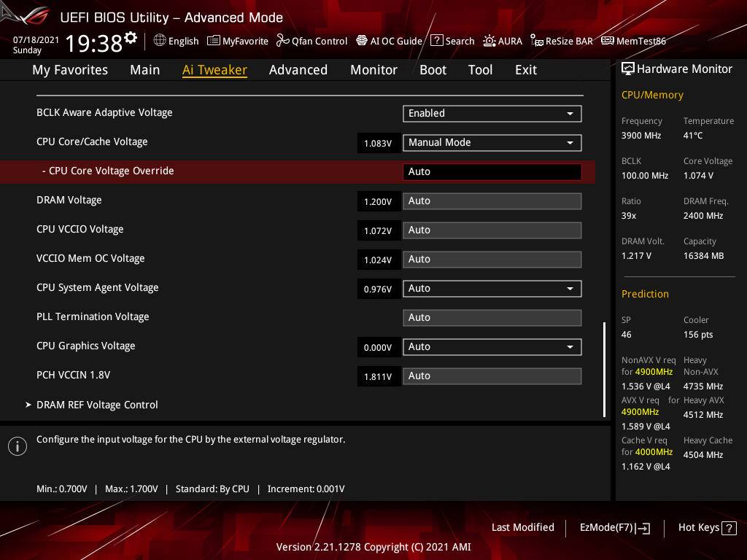Open the BCLK Aware Adaptive Voltage dropdown
747x560 pixels.
point(492,114)
